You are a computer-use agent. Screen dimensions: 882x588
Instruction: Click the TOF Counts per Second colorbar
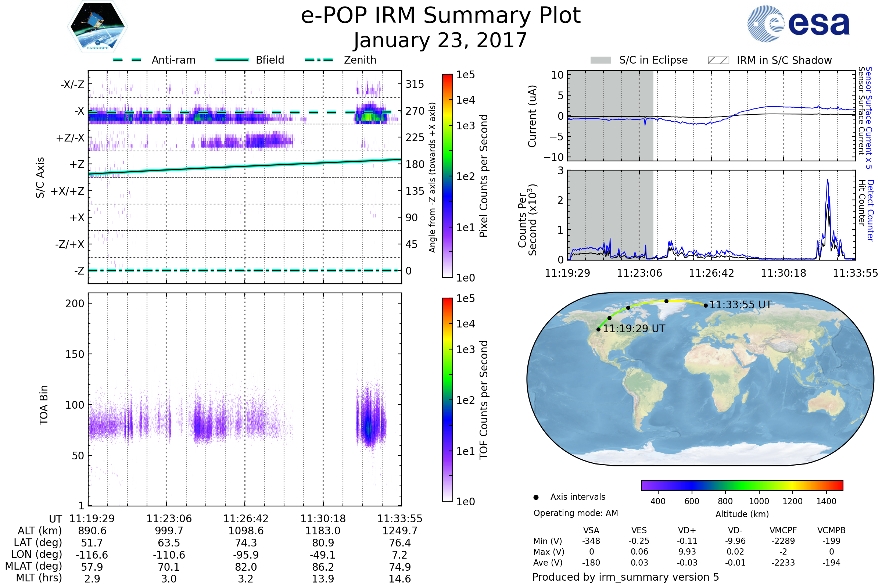pos(447,399)
